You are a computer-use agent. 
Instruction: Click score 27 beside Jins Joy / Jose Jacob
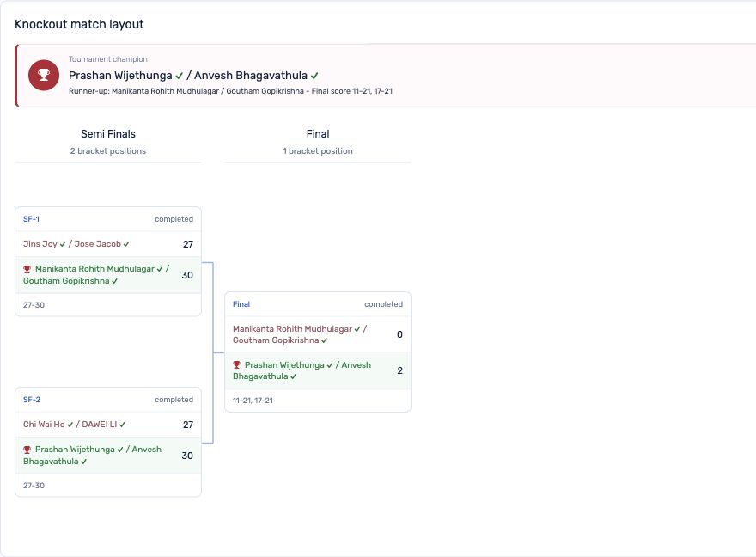point(188,244)
